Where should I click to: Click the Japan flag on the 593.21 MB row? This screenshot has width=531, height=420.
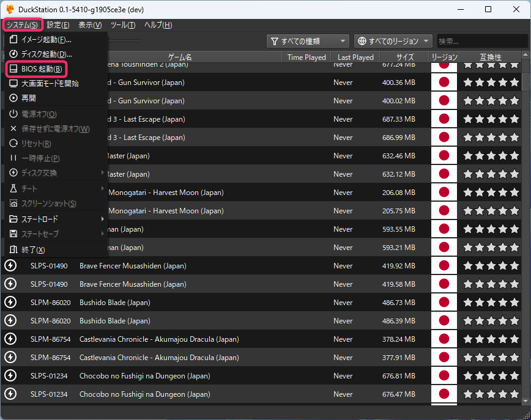click(444, 248)
